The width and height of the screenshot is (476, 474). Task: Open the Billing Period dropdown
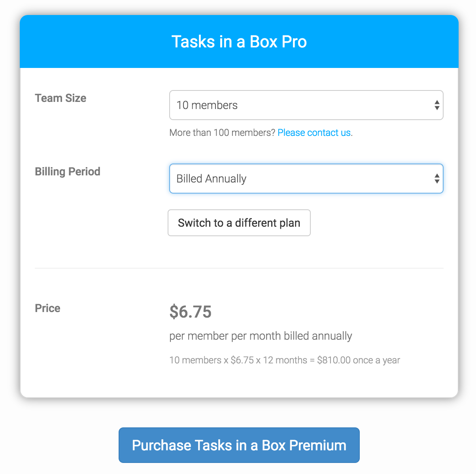(x=306, y=179)
